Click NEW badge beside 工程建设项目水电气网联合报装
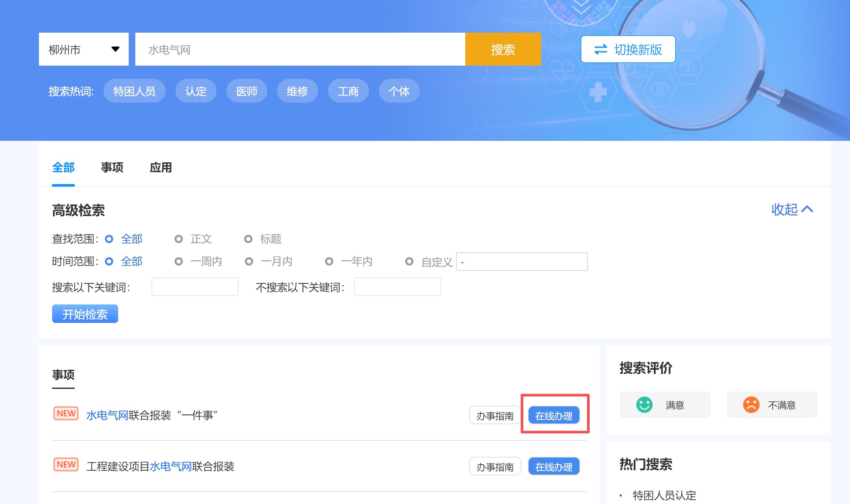 66,465
